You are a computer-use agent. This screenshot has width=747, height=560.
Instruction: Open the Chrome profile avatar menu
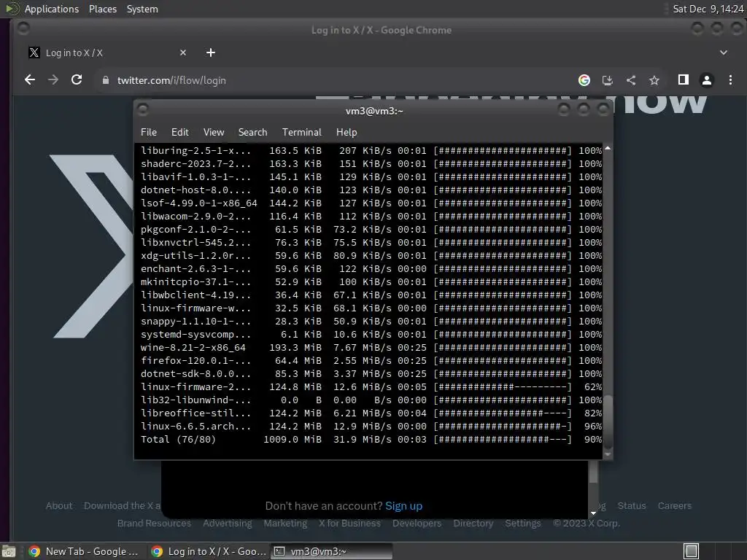click(706, 80)
